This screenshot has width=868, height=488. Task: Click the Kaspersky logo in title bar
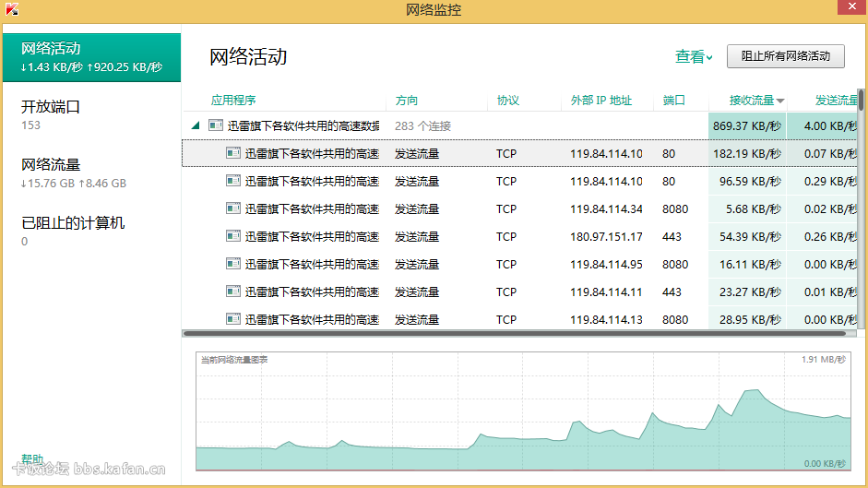[12, 9]
